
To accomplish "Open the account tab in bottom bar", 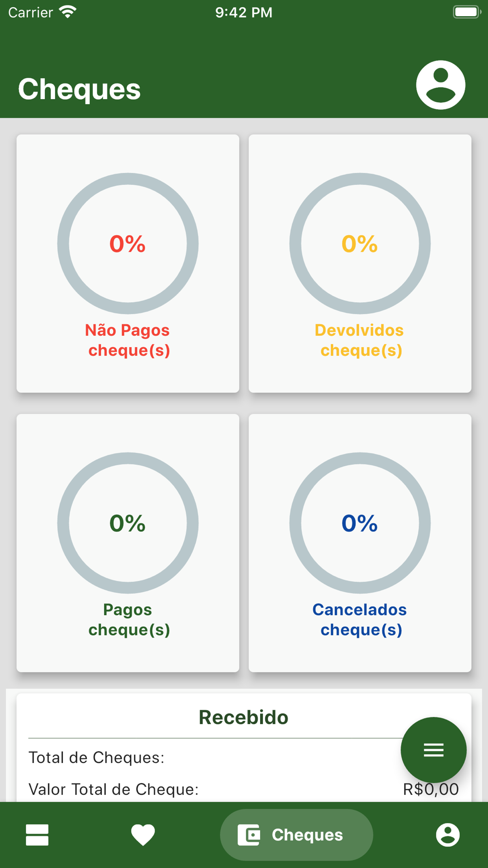I will pos(447,835).
